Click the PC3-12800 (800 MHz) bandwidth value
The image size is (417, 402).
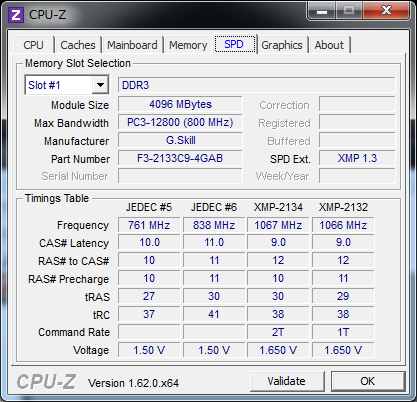[x=180, y=122]
